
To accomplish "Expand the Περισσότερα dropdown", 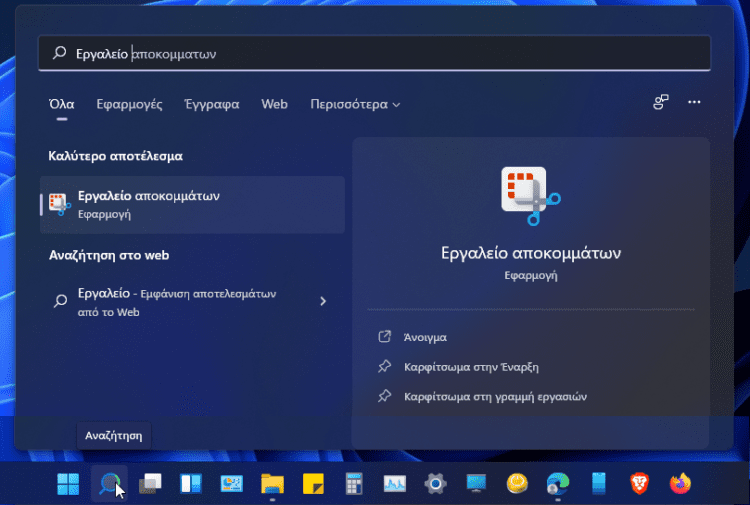I will point(355,104).
